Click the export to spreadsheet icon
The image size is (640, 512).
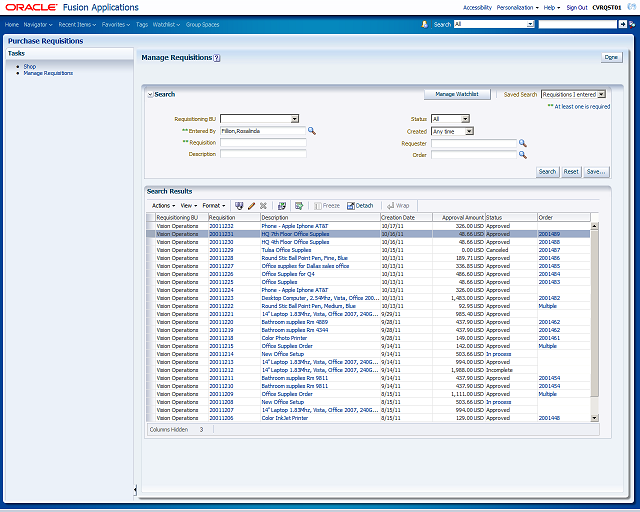click(x=282, y=206)
